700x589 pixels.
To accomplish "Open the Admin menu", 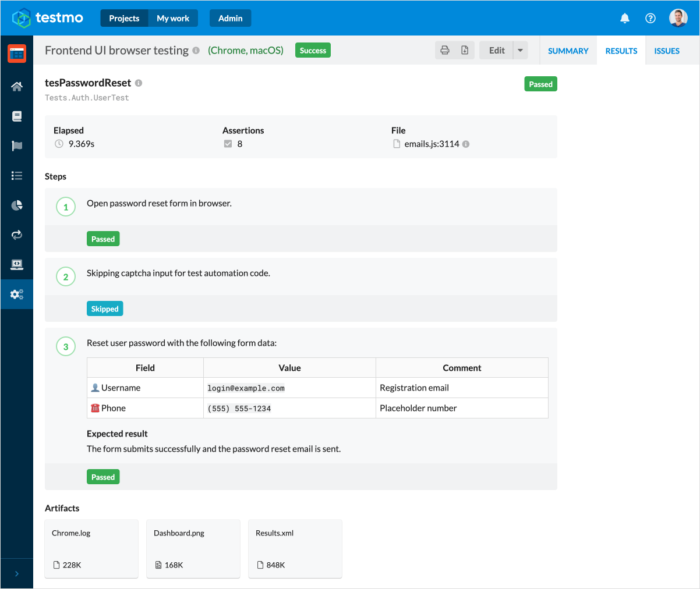I will click(x=230, y=18).
